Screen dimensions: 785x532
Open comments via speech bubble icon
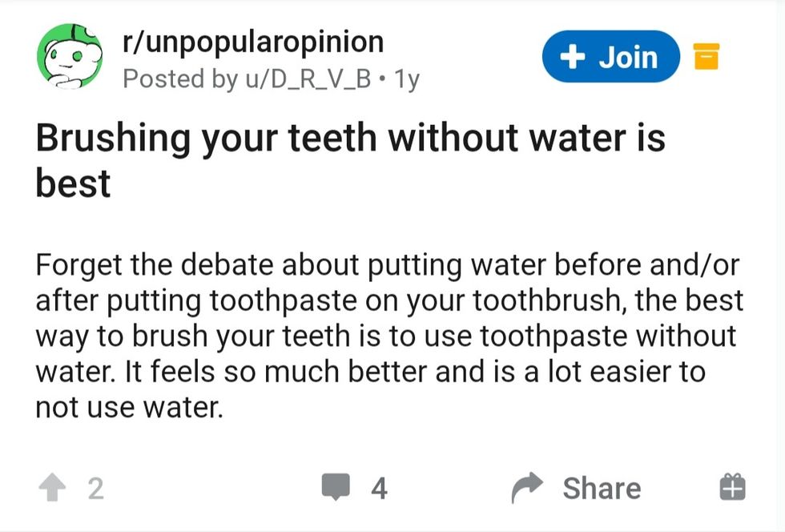point(336,487)
